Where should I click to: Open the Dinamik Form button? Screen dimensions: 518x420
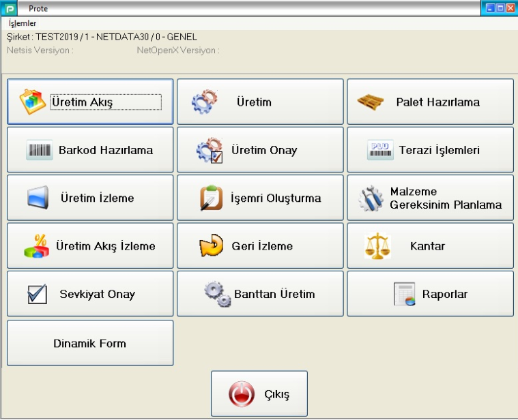(x=90, y=344)
